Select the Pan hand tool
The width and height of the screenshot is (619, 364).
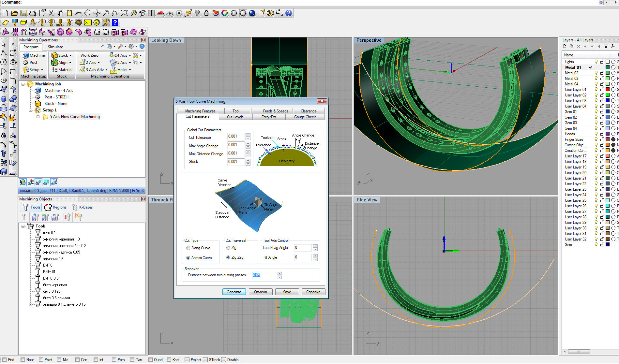pyautogui.click(x=87, y=13)
